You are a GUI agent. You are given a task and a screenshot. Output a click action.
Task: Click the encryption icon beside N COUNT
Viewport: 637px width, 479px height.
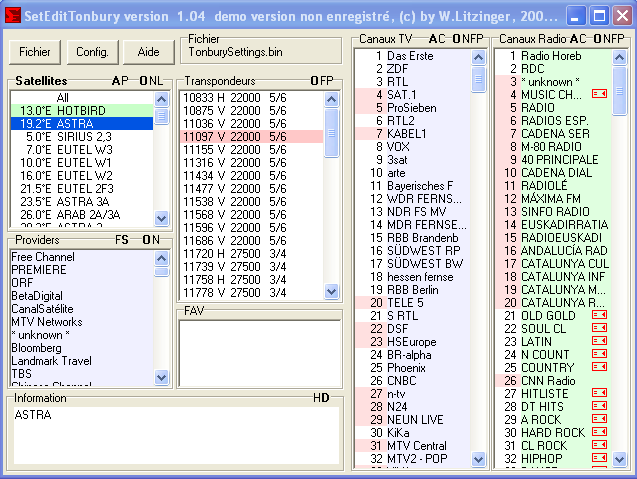pyautogui.click(x=599, y=354)
